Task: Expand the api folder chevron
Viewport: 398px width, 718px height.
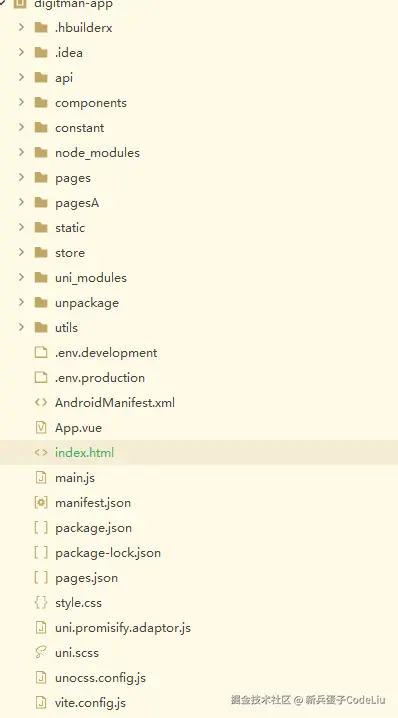Action: (21, 77)
